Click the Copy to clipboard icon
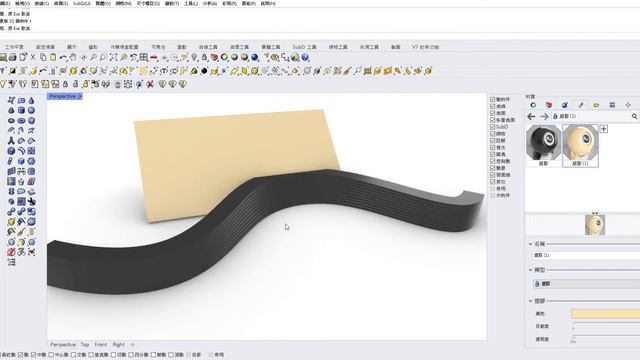 (43, 58)
